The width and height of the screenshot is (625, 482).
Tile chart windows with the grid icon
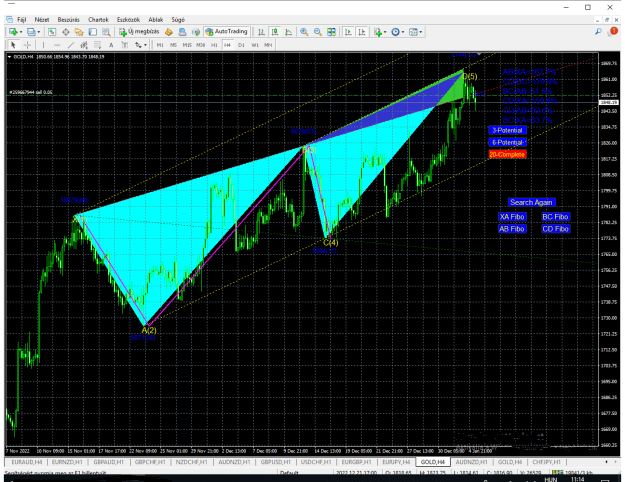[331, 32]
